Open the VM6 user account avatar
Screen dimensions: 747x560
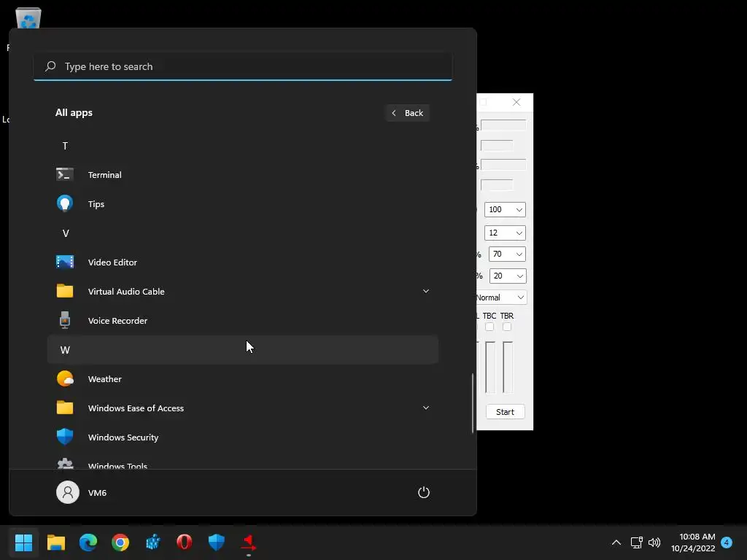click(x=68, y=492)
